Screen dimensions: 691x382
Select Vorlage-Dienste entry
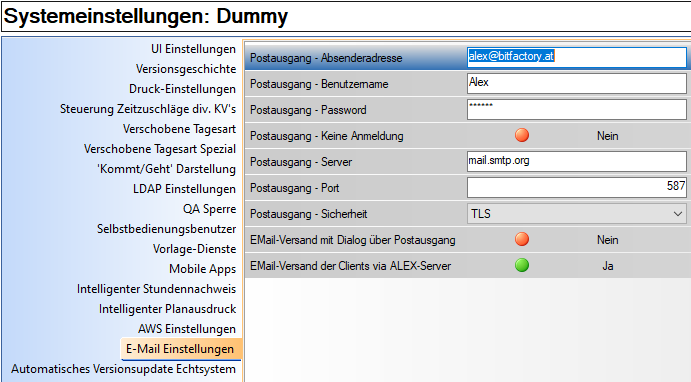tap(194, 249)
